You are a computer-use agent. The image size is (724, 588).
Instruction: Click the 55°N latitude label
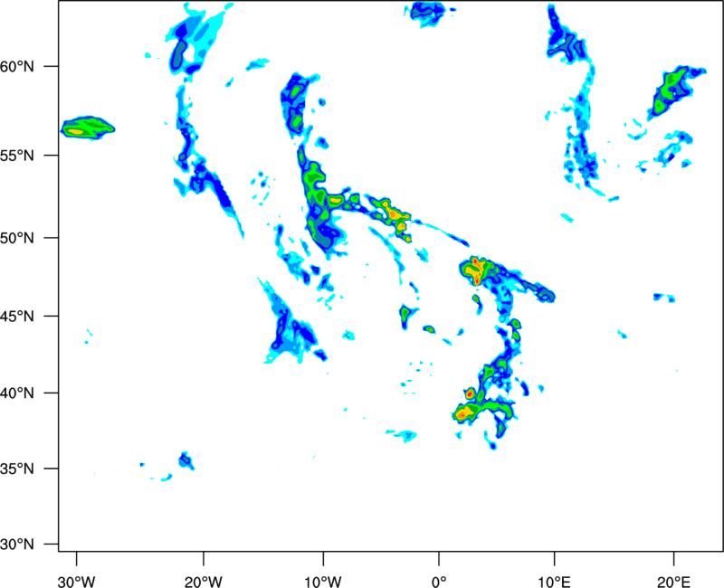17,156
